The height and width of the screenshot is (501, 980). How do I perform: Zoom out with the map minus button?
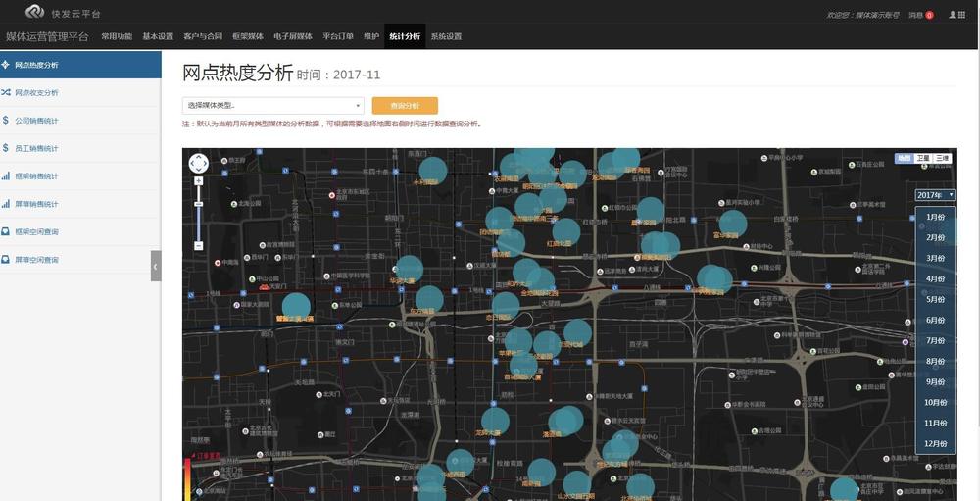click(x=198, y=245)
